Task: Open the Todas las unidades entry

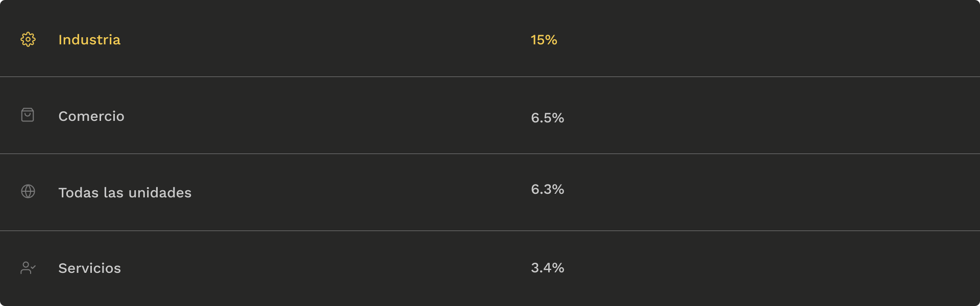Action: [x=125, y=193]
